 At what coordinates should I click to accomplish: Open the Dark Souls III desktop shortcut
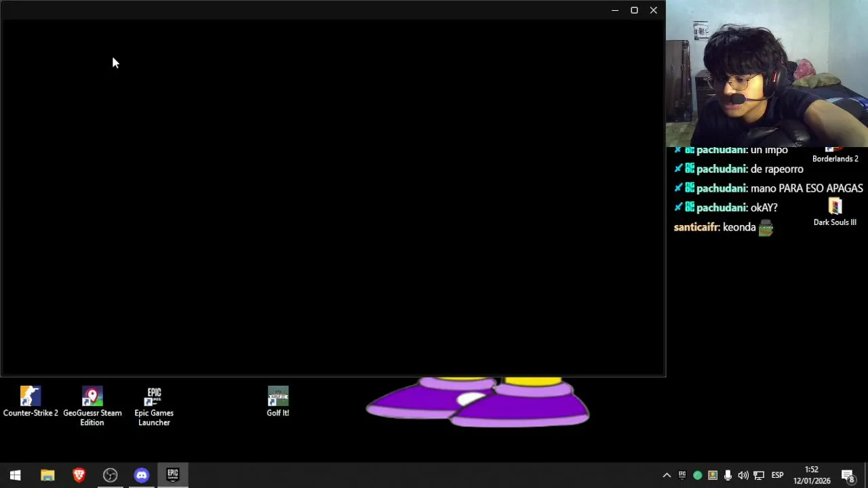click(x=835, y=212)
